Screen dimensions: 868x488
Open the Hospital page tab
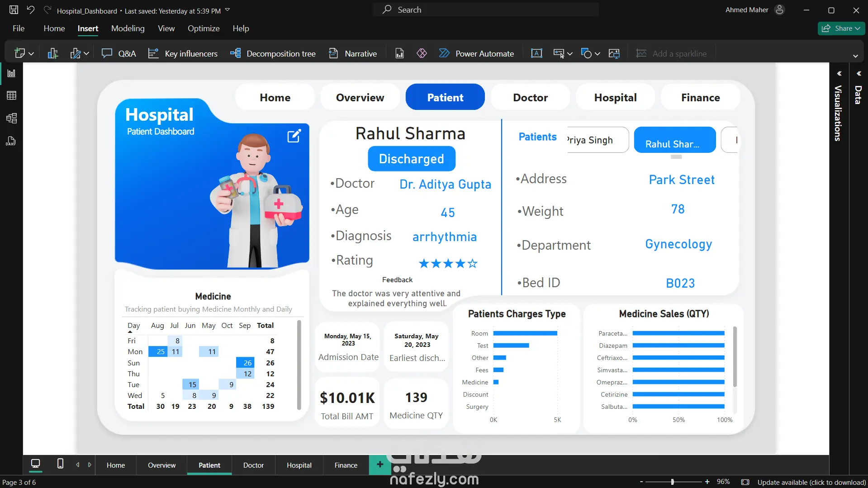point(299,465)
